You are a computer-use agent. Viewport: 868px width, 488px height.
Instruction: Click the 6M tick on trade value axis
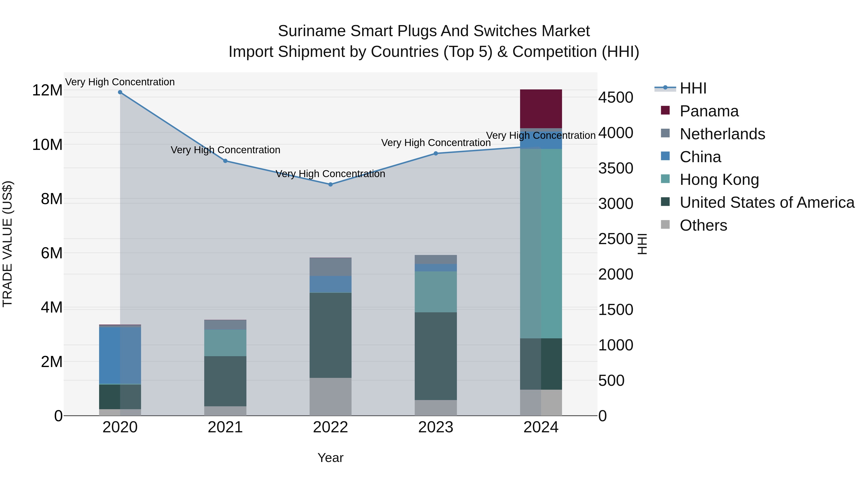point(52,253)
